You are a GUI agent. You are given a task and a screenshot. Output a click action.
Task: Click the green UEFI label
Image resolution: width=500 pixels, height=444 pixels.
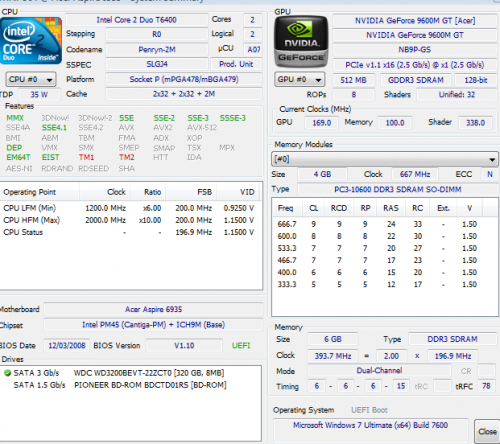[241, 345]
